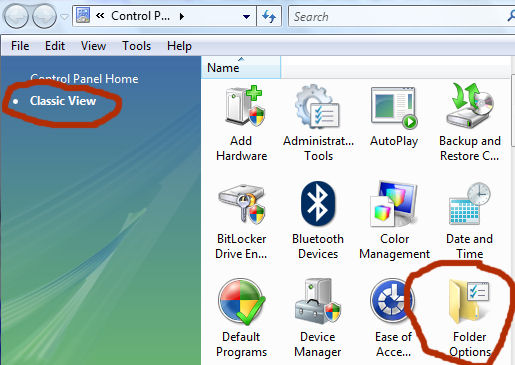Open the Tools menu

pos(137,46)
